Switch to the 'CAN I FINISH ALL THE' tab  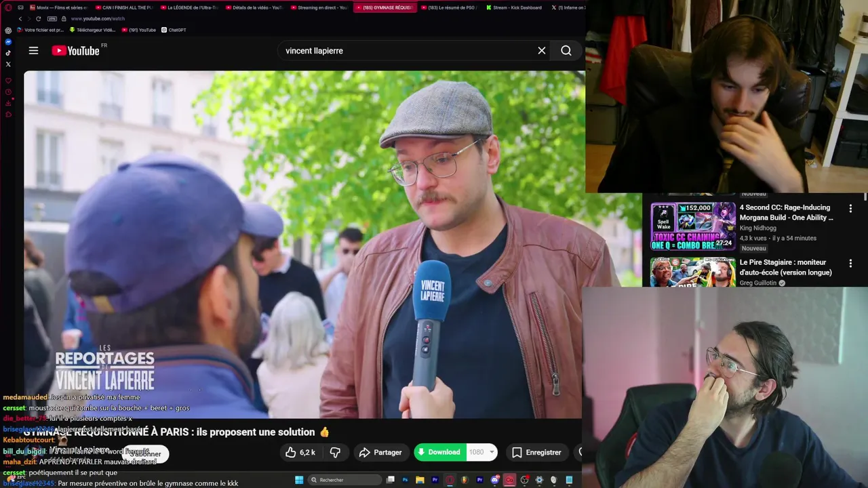[x=123, y=7]
